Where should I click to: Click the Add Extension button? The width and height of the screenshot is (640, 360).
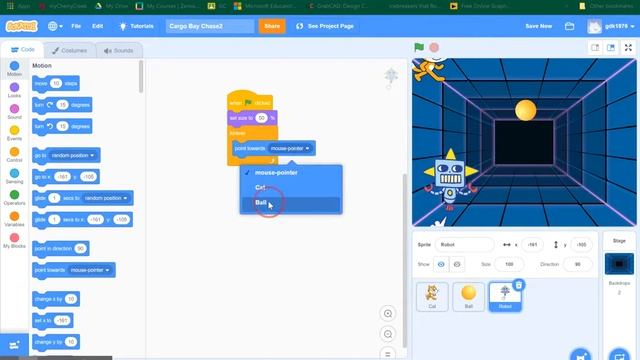[x=14, y=345]
